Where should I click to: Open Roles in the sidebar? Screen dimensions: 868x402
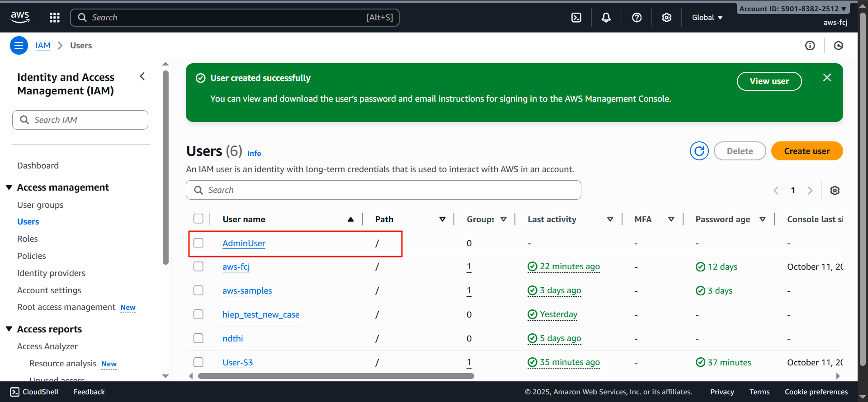coord(28,239)
